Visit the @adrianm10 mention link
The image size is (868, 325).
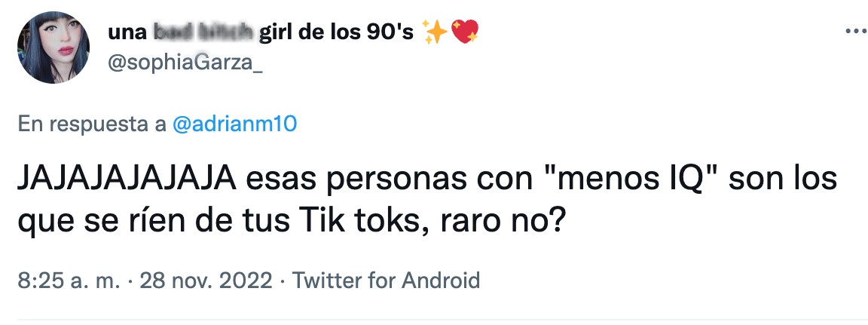pos(235,124)
